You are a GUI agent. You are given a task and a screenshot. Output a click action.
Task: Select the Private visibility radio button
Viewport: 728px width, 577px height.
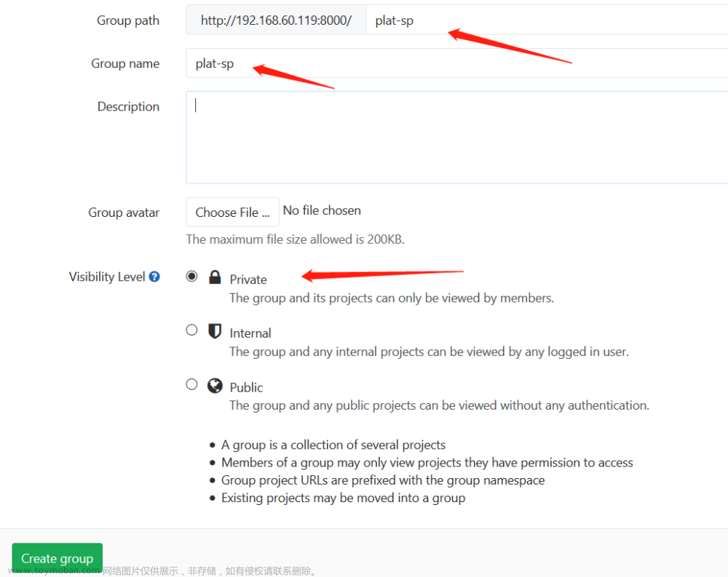[x=191, y=276]
